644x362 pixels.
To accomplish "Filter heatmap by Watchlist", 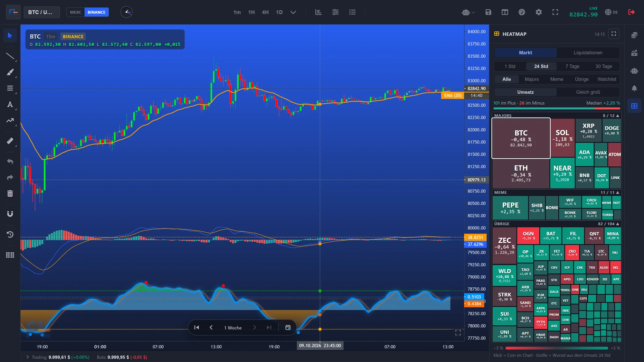I will pyautogui.click(x=607, y=79).
